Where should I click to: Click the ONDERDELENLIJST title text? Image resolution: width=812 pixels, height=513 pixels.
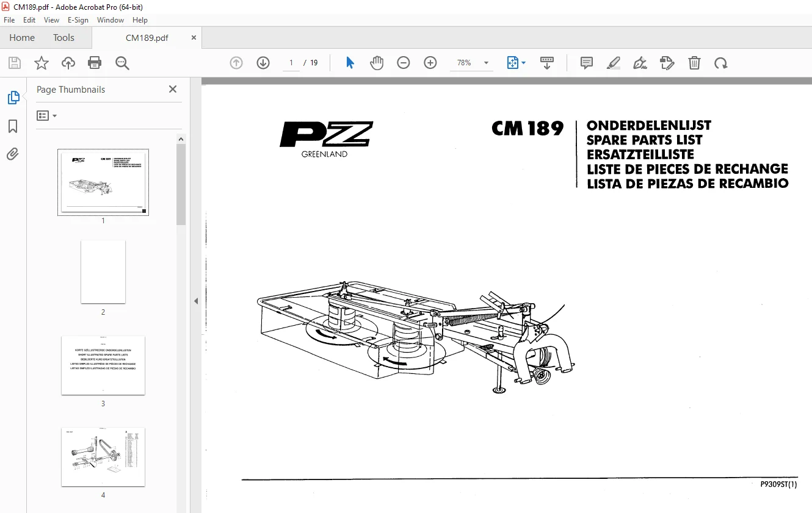point(649,126)
